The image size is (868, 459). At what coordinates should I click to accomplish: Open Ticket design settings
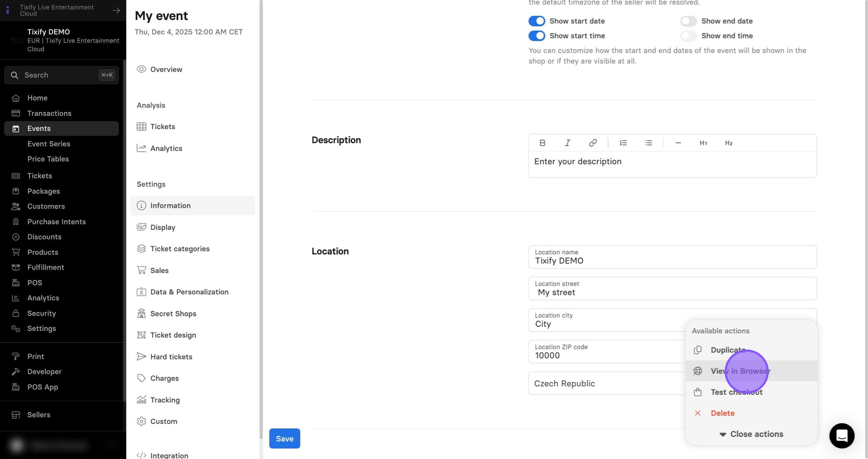[x=192, y=335]
